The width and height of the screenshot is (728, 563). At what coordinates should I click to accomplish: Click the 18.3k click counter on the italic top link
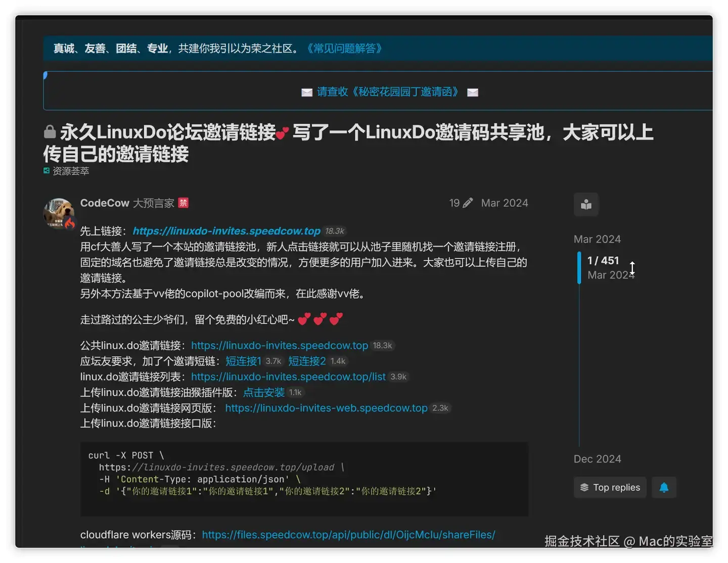pyautogui.click(x=335, y=231)
